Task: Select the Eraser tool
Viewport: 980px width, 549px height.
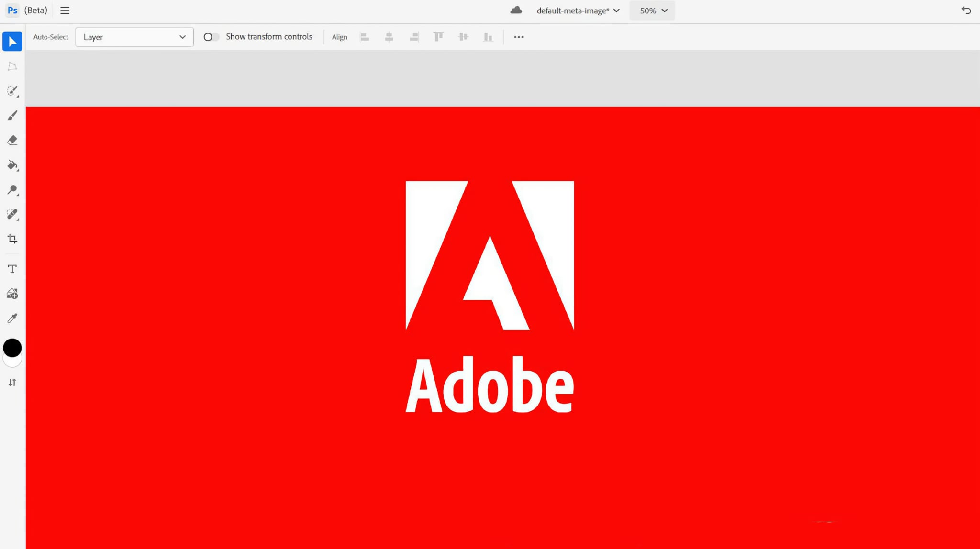Action: pyautogui.click(x=12, y=140)
